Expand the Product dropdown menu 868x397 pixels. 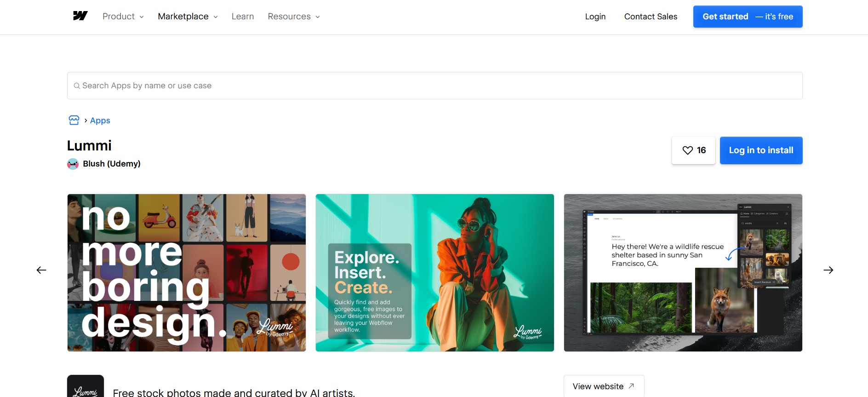tap(123, 17)
